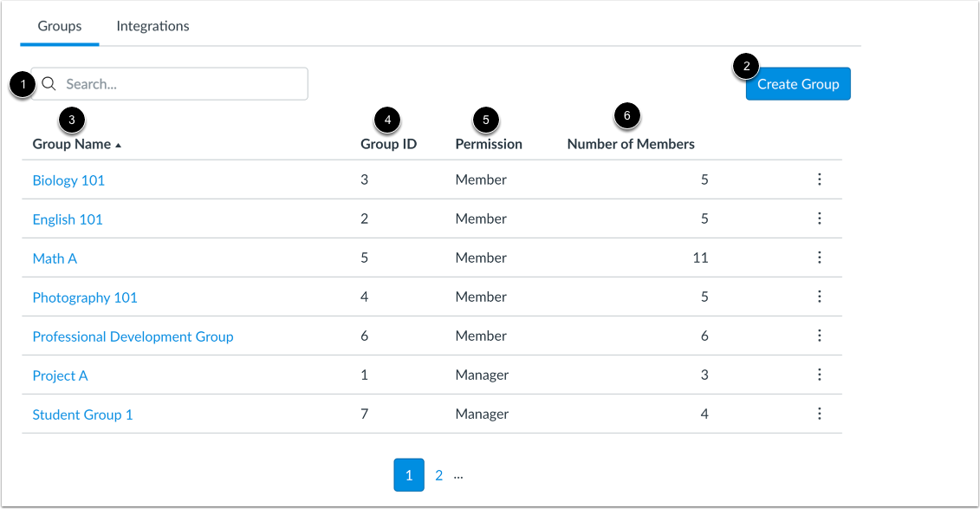The height and width of the screenshot is (509, 980).
Task: Toggle the Group Name sort order
Action: click(x=72, y=144)
